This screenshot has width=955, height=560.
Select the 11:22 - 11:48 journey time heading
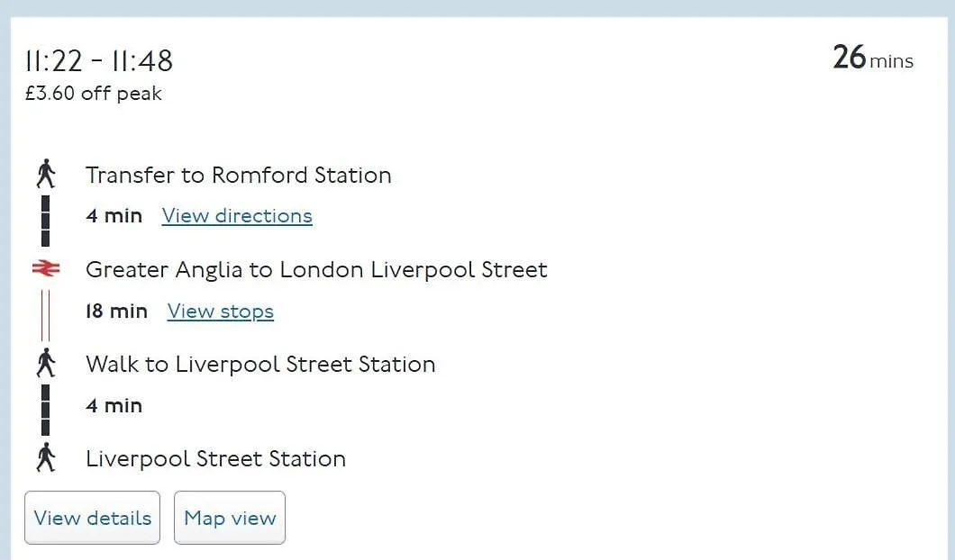tap(99, 61)
